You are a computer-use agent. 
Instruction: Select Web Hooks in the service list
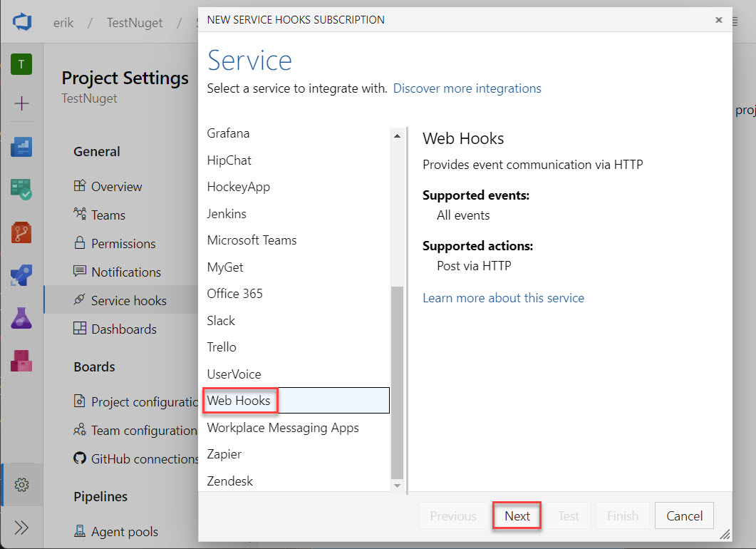point(296,401)
